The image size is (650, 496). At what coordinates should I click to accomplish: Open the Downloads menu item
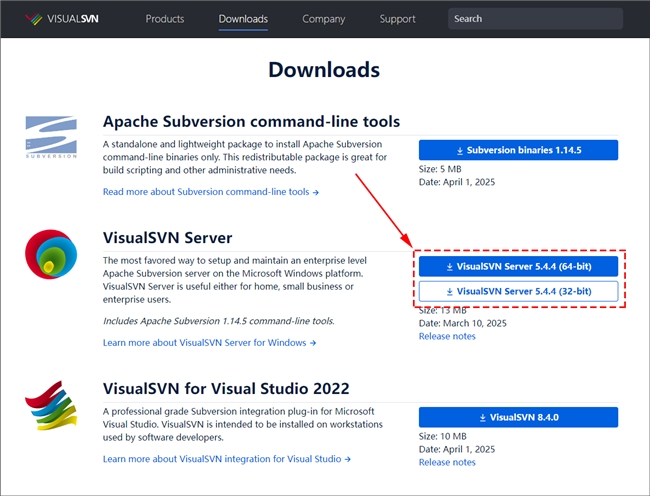[x=244, y=19]
